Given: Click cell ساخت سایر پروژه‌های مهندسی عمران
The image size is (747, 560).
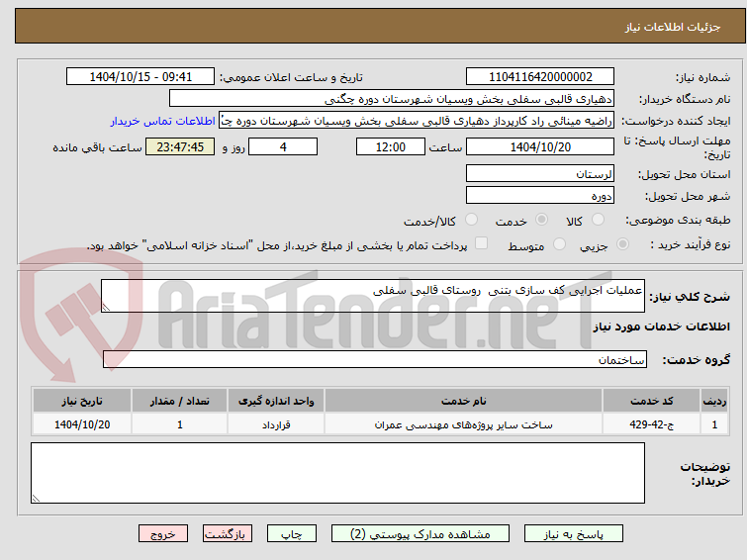Looking at the screenshot, I should [464, 424].
